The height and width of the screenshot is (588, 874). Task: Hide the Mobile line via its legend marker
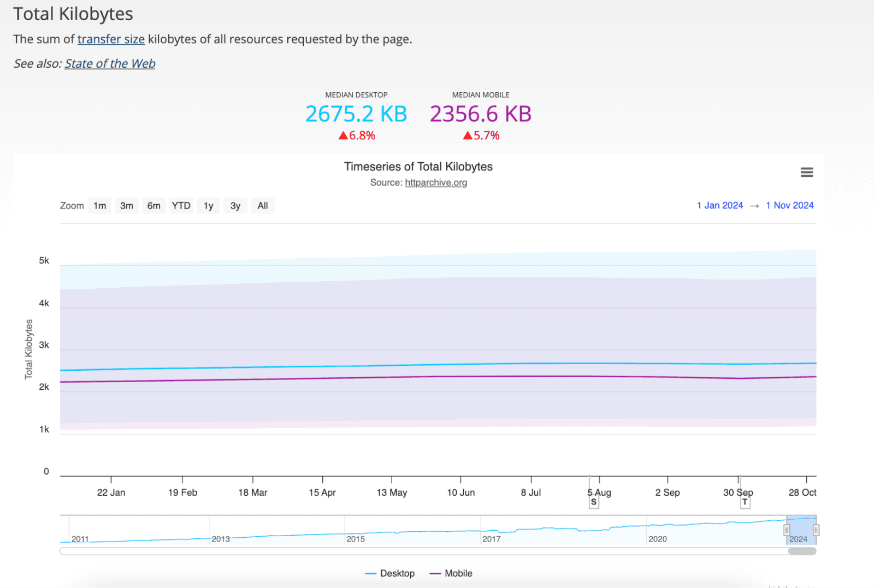pyautogui.click(x=434, y=573)
